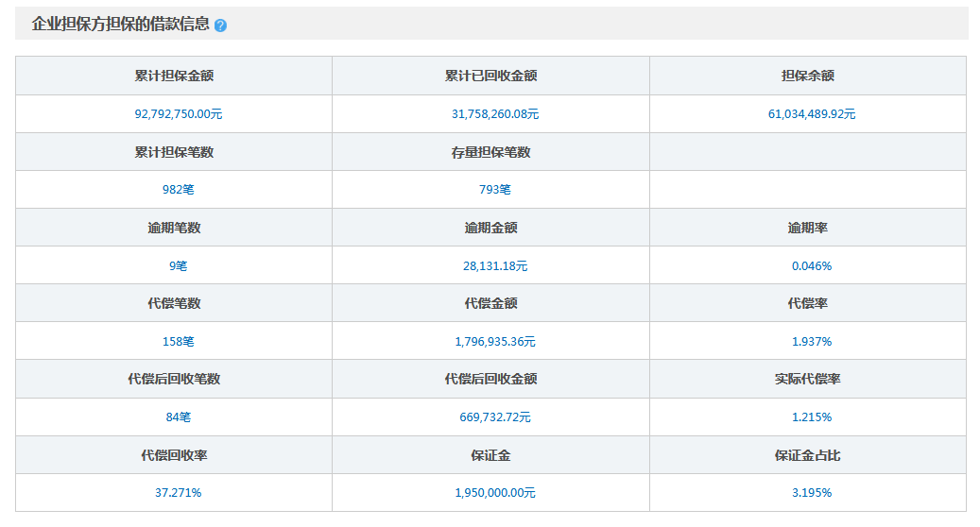Click the 1,796,935.36元 compensation amount

click(495, 342)
